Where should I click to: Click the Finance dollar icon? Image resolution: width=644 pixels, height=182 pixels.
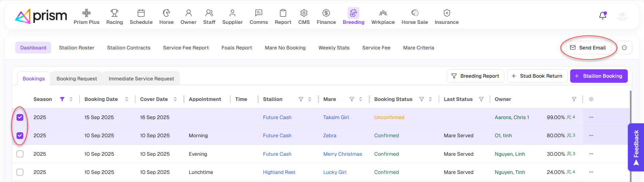tap(326, 13)
